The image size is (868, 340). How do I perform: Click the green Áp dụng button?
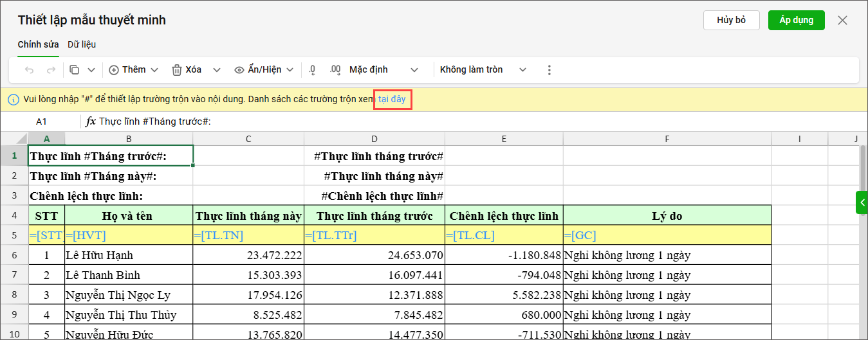[796, 20]
